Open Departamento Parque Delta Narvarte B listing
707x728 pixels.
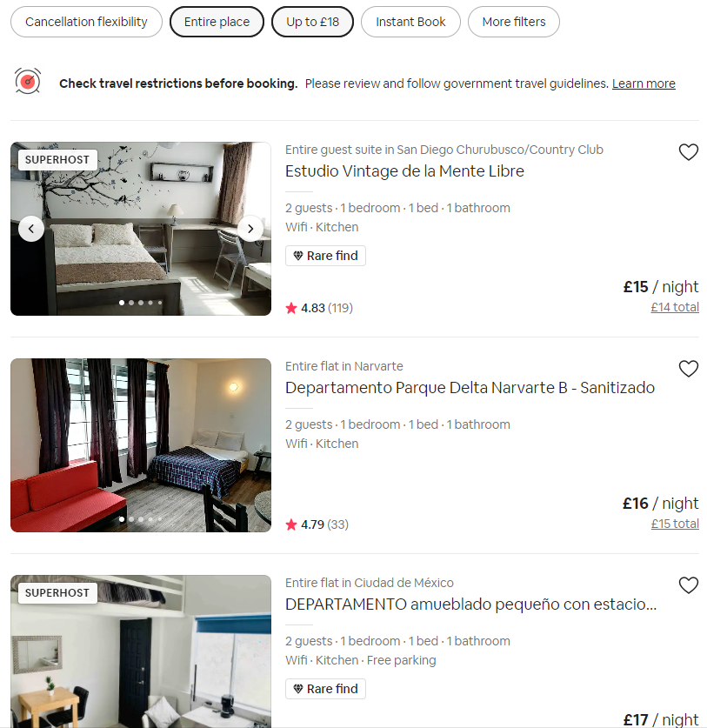[470, 388]
